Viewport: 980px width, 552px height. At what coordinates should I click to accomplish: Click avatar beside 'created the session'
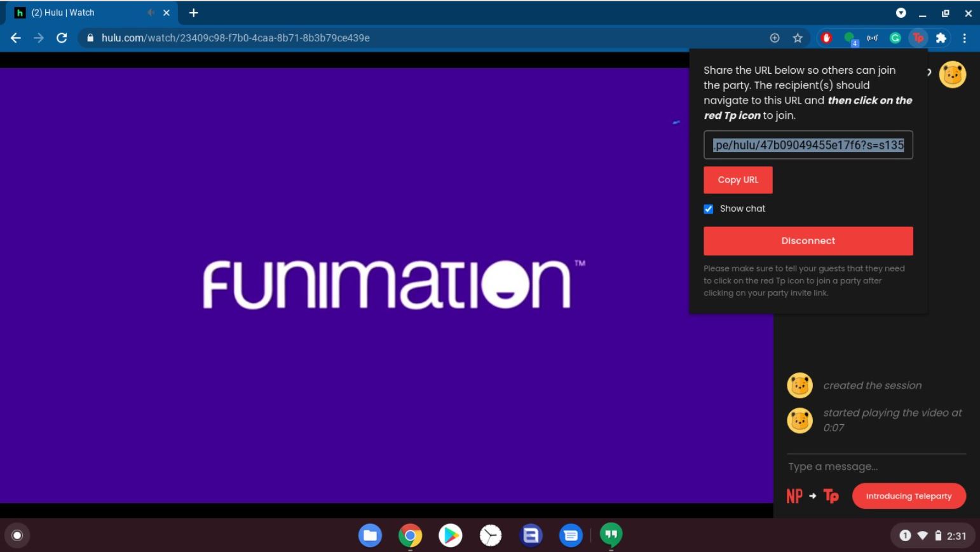tap(800, 385)
